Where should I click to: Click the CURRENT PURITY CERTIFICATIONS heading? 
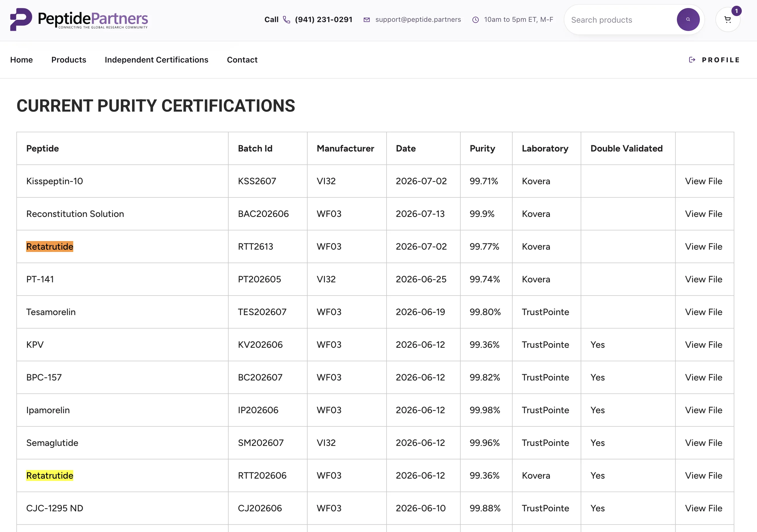[x=156, y=106]
